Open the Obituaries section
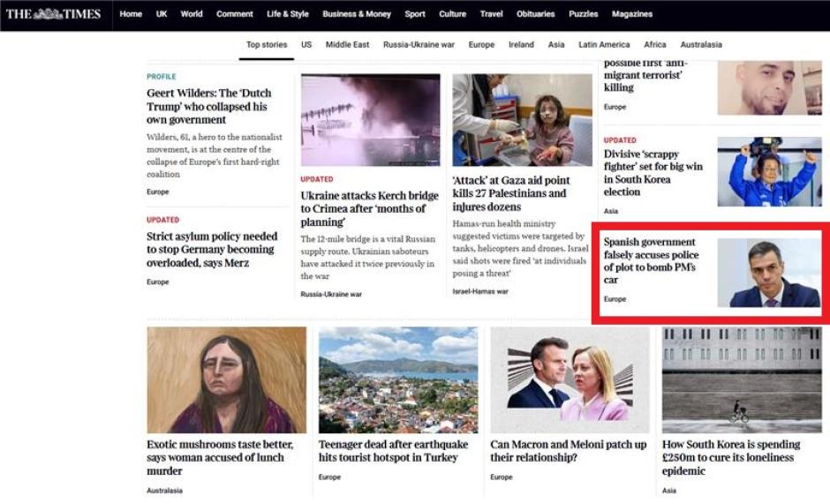 (x=536, y=14)
